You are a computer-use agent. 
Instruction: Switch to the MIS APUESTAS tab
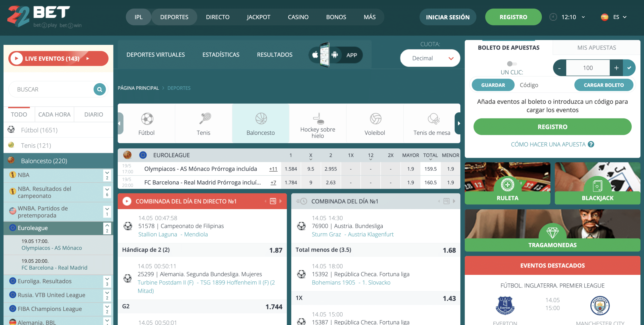tap(596, 48)
